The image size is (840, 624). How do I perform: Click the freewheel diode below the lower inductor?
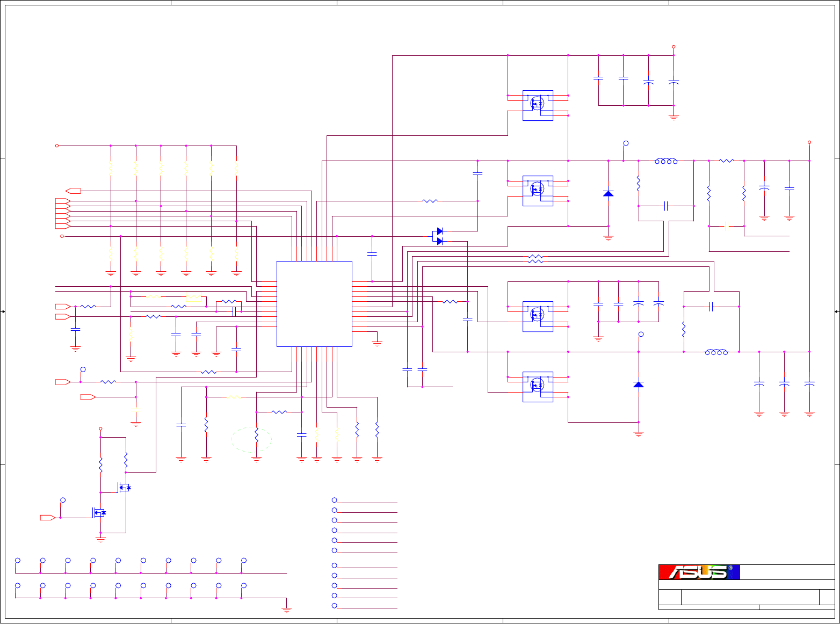click(x=639, y=384)
